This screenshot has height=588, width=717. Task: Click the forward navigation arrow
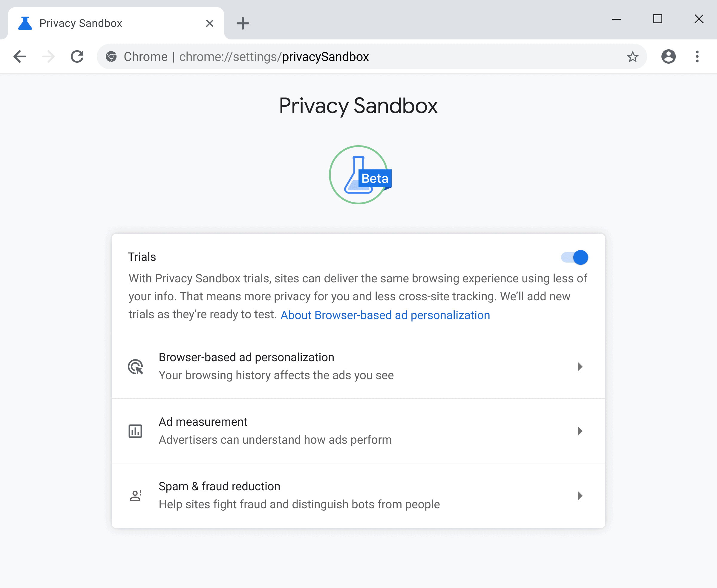48,56
